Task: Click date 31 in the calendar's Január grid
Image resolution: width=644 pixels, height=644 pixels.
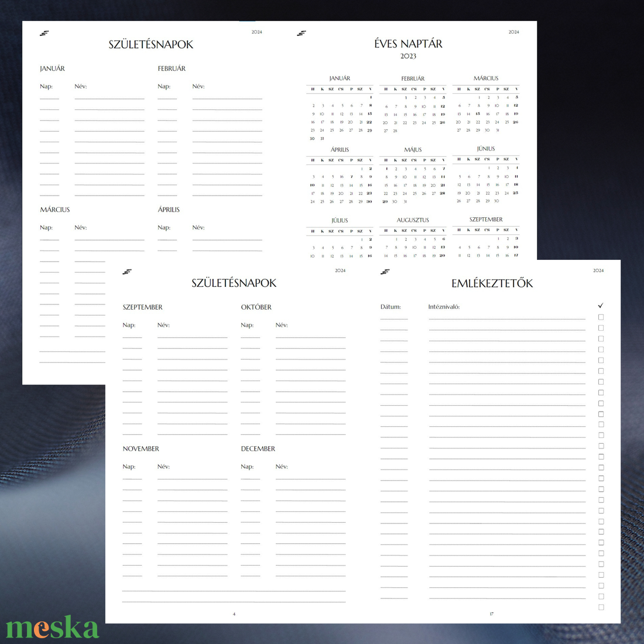Action: [323, 139]
